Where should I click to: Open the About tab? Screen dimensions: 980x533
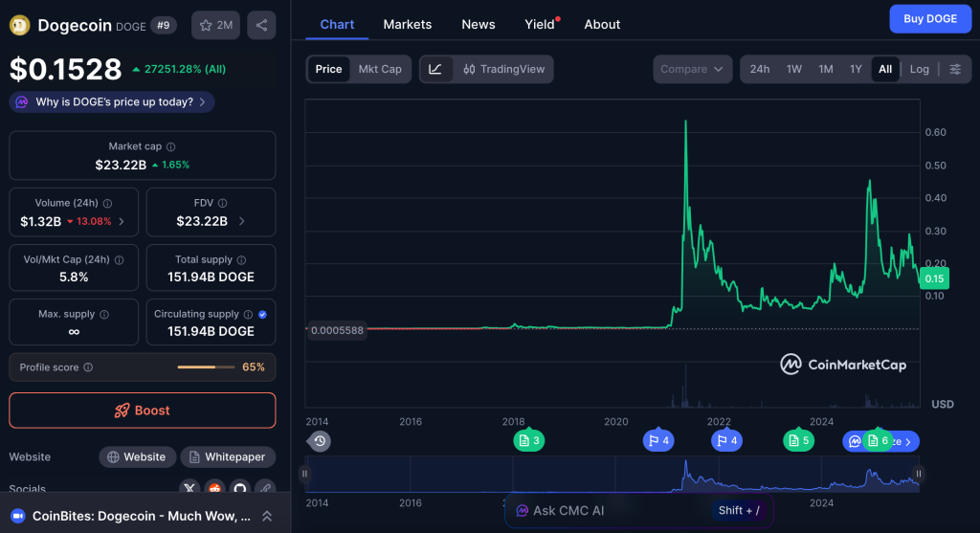pyautogui.click(x=602, y=24)
